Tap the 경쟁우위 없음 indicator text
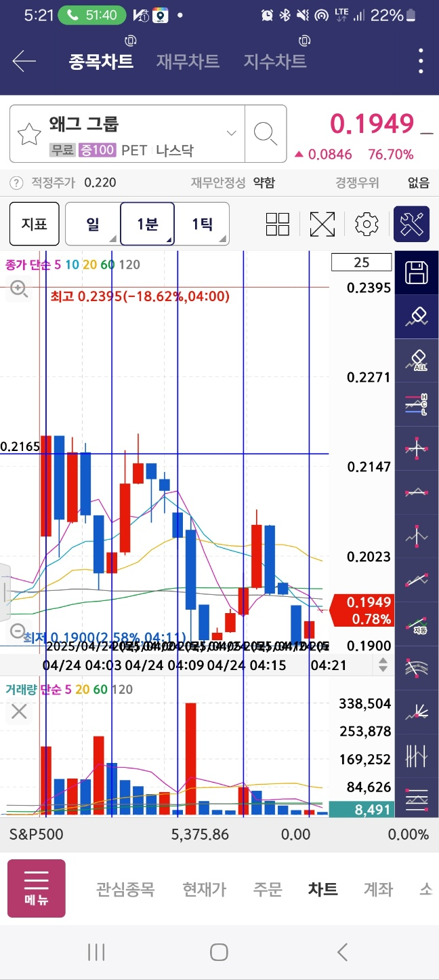The width and height of the screenshot is (439, 980). (x=382, y=182)
